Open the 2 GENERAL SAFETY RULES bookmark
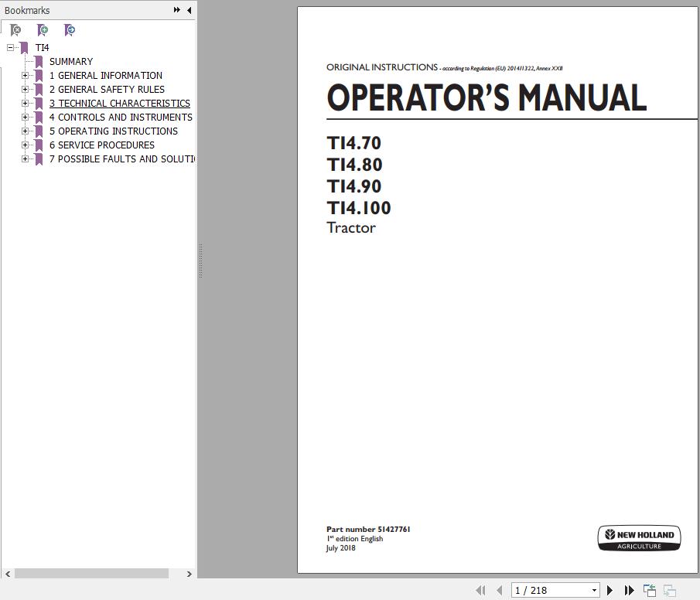The height and width of the screenshot is (600, 700). 107,89
